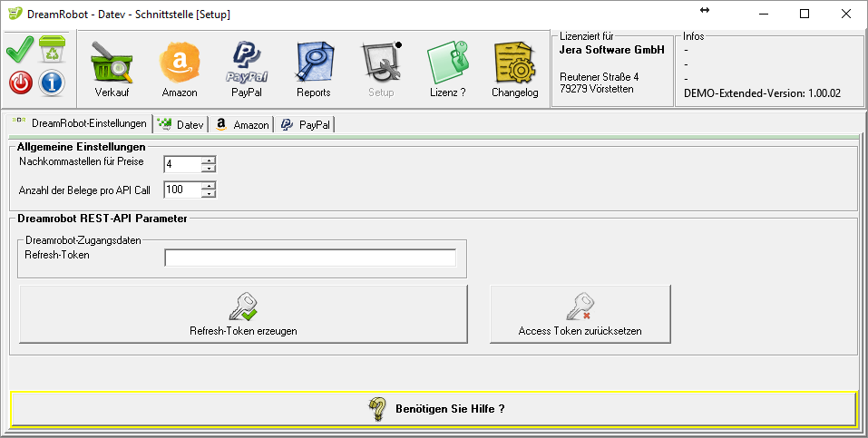Screen dimensions: 868x438
Task: Click the Refresh-Token input field
Action: coord(309,258)
